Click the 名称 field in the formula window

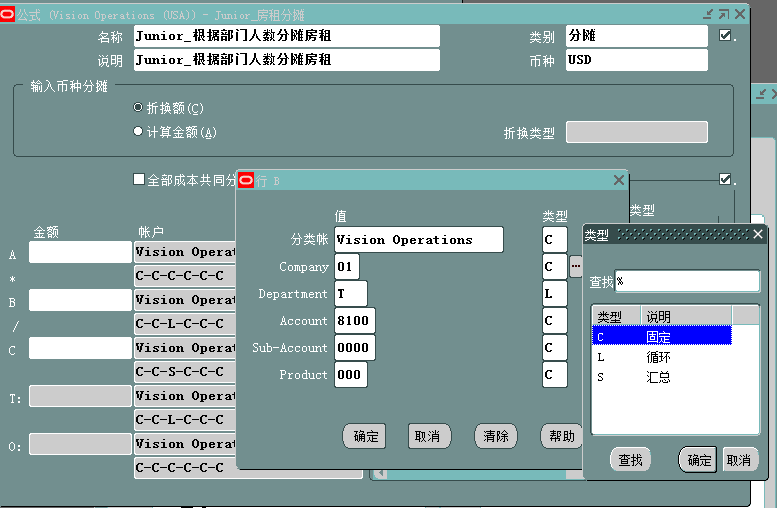point(286,36)
